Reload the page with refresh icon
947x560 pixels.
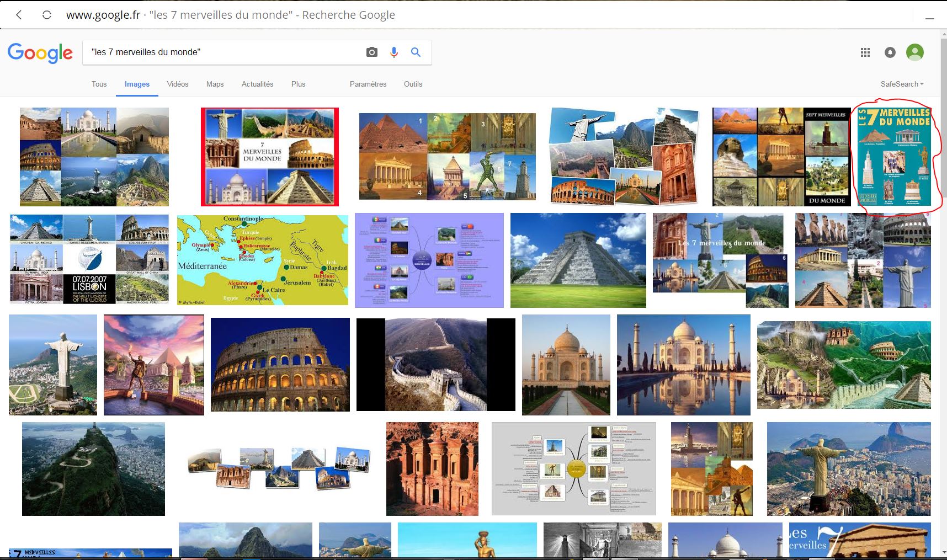pyautogui.click(x=47, y=15)
